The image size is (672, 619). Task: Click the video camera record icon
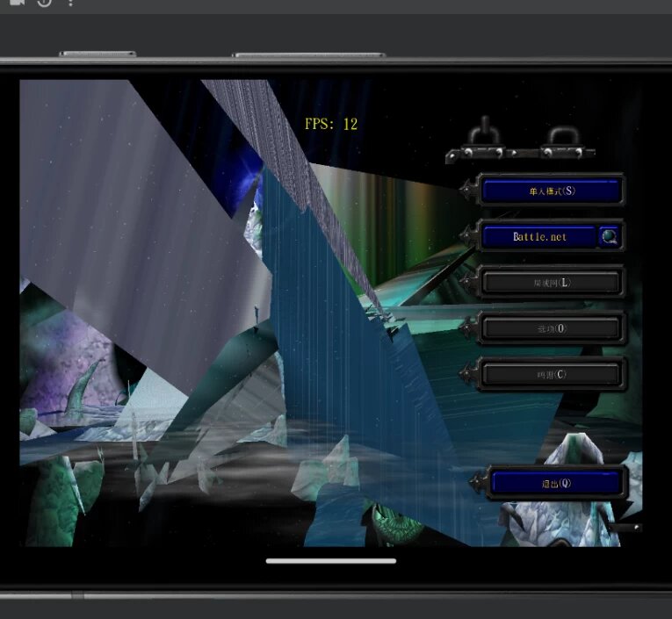coord(17,2)
